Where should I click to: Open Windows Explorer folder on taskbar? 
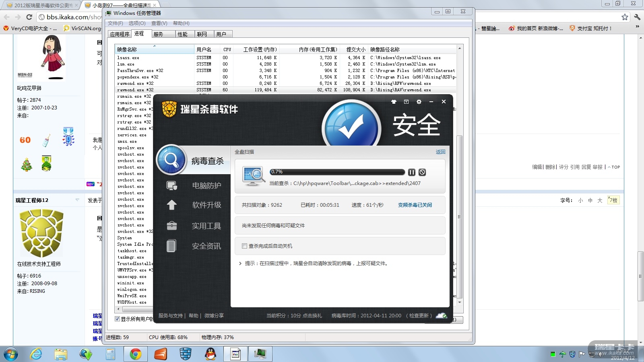pos(61,354)
